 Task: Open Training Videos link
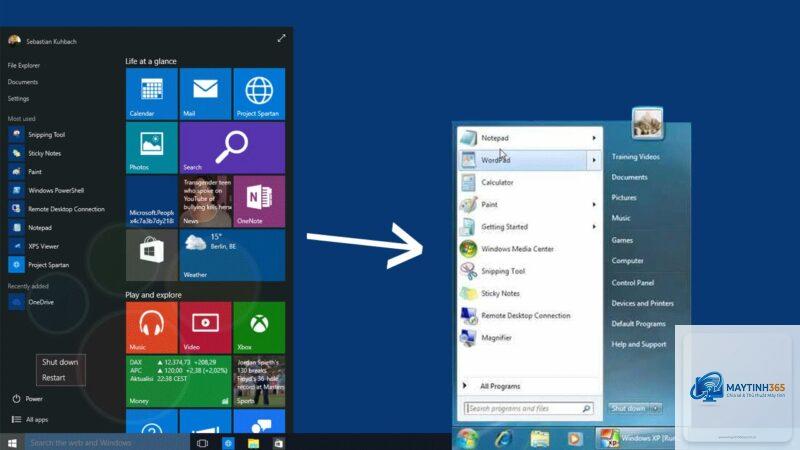636,157
